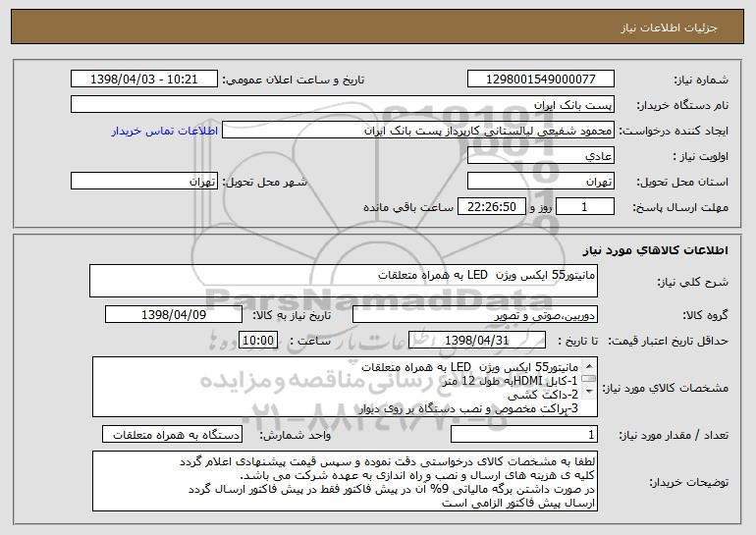Click the اولویت نیاز field showing عادی
This screenshot has height=535, width=756.
pos(541,155)
